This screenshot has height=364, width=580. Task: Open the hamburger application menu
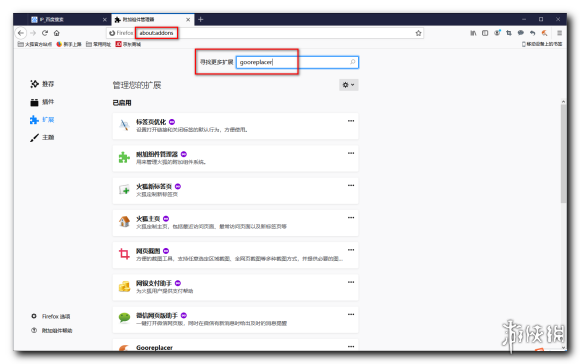tap(560, 33)
